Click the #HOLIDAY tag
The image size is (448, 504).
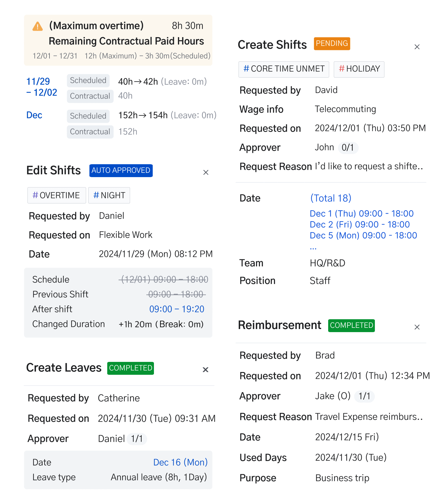(x=359, y=69)
